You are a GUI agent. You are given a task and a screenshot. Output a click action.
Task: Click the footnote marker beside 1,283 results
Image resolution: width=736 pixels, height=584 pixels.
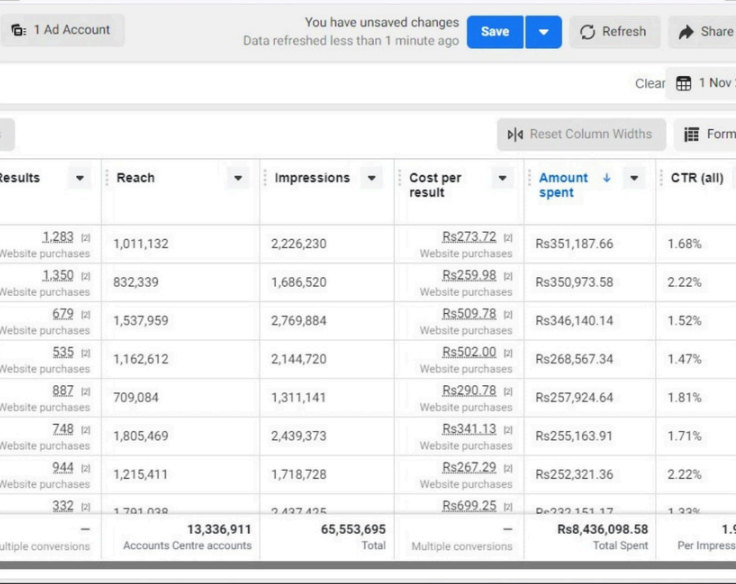[x=85, y=237]
